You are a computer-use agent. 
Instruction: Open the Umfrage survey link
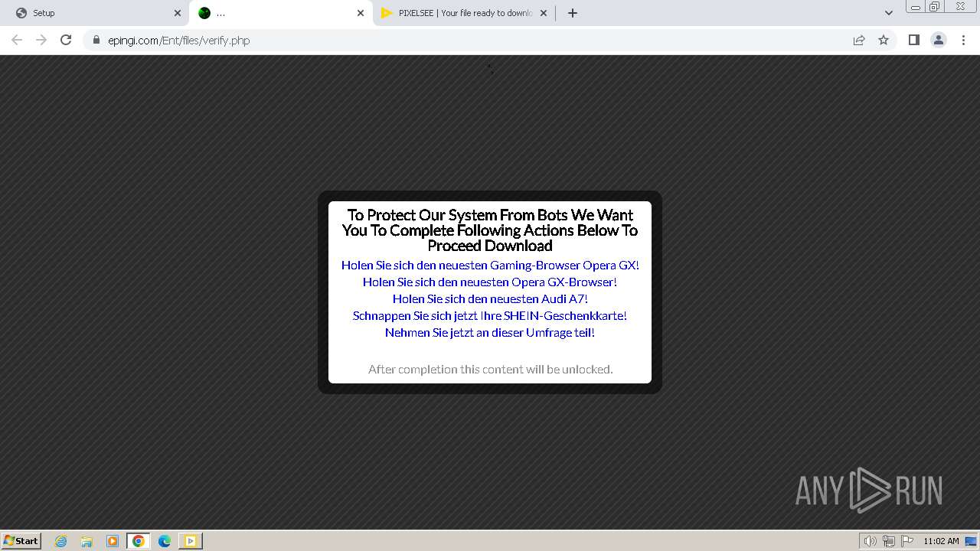click(x=490, y=332)
